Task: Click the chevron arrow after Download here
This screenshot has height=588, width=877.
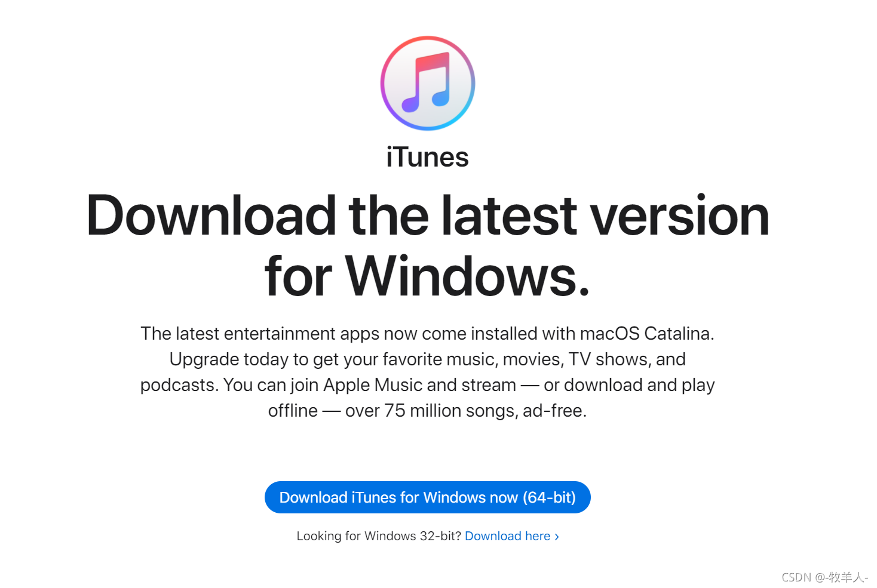Action: tap(557, 537)
